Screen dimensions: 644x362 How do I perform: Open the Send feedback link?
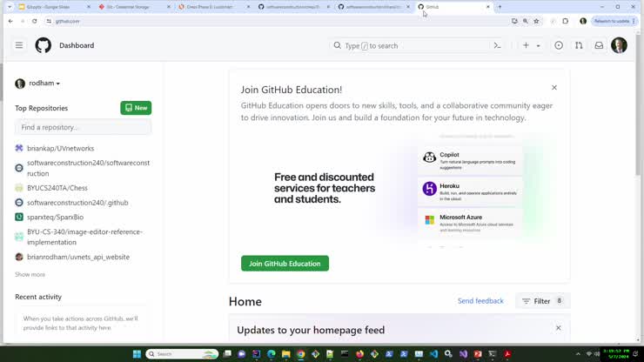pos(480,301)
